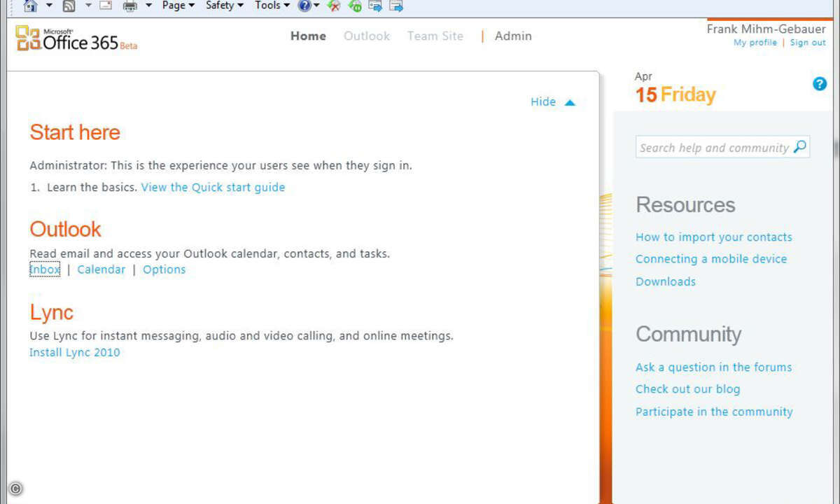The height and width of the screenshot is (504, 840).
Task: Open the Safety menu
Action: tap(224, 6)
